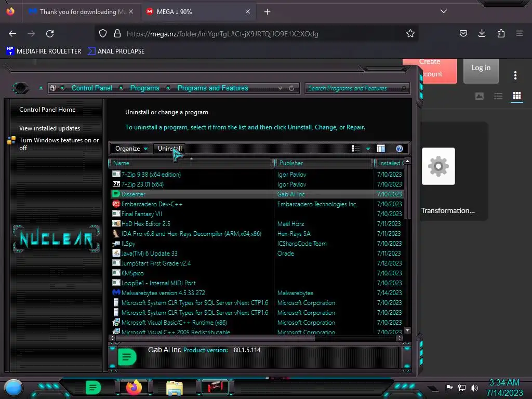Click the browser address bar URL

pos(222,34)
